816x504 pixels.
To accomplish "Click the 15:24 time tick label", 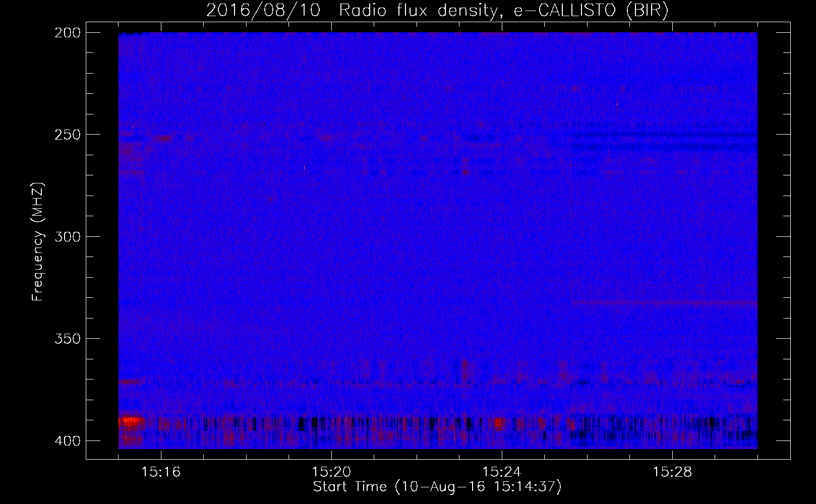I will point(502,472).
